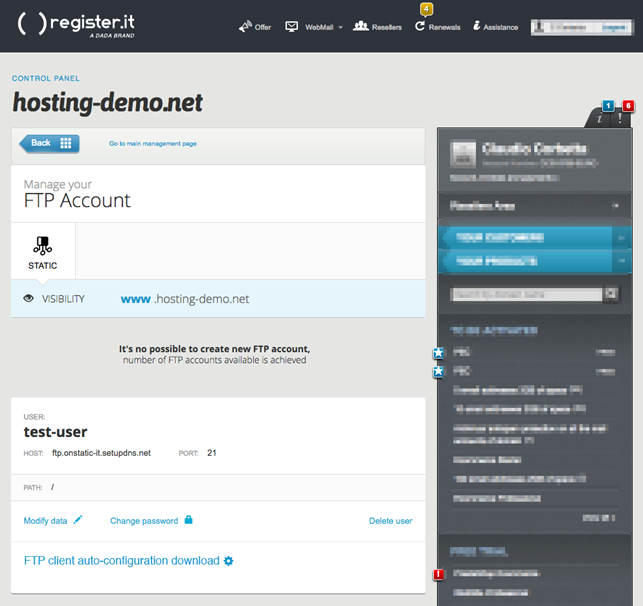Click the test-user username
The image size is (643, 606).
point(55,432)
